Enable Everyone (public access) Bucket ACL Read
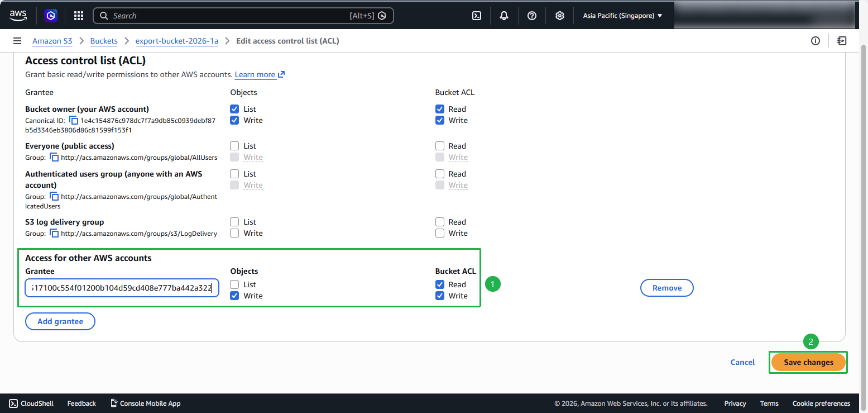This screenshot has width=868, height=413. [440, 146]
